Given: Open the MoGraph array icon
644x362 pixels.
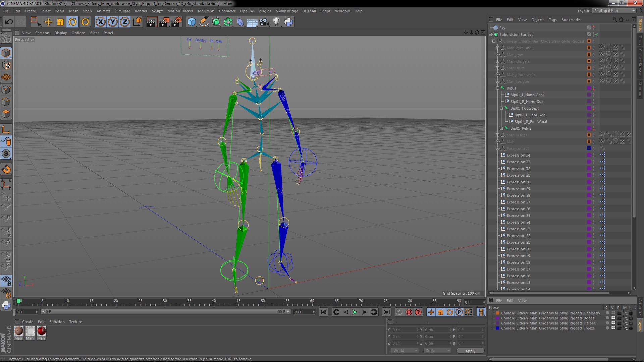Looking at the screenshot, I should (x=228, y=22).
